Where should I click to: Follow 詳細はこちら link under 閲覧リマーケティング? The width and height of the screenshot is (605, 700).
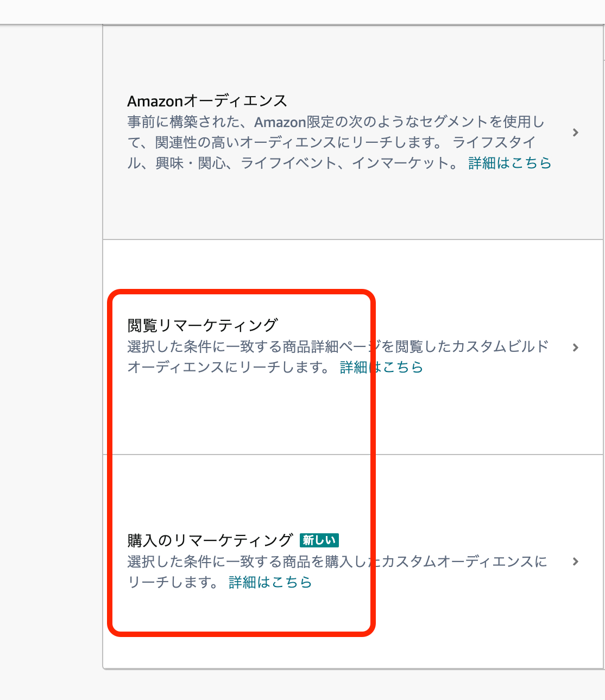pyautogui.click(x=381, y=367)
